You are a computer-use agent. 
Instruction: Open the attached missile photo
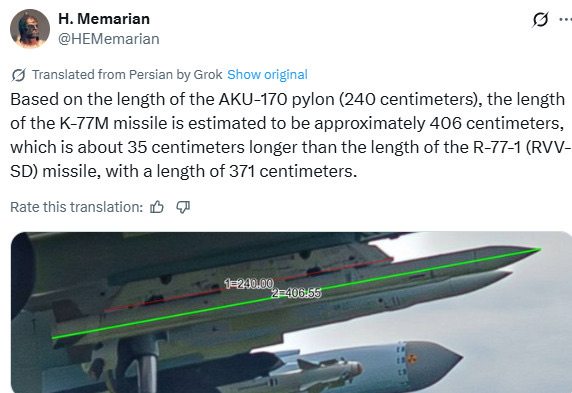pyautogui.click(x=291, y=312)
